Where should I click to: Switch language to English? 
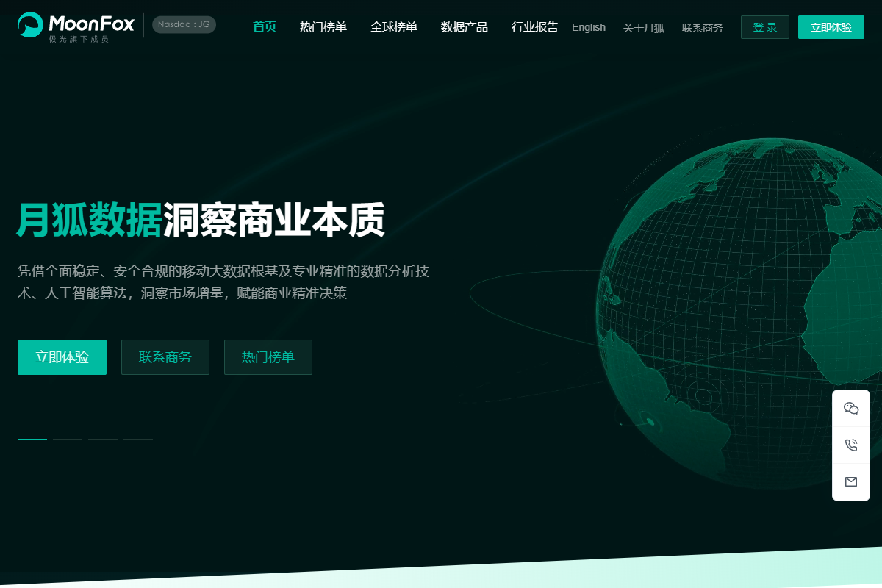589,27
